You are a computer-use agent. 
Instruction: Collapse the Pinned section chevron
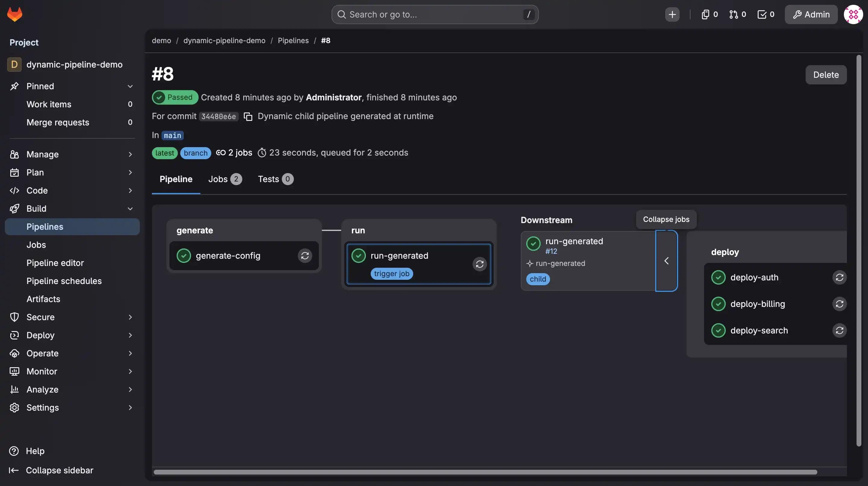(x=130, y=86)
